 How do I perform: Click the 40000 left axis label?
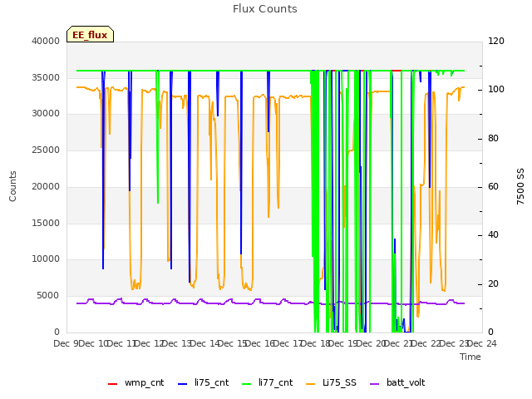46,41
